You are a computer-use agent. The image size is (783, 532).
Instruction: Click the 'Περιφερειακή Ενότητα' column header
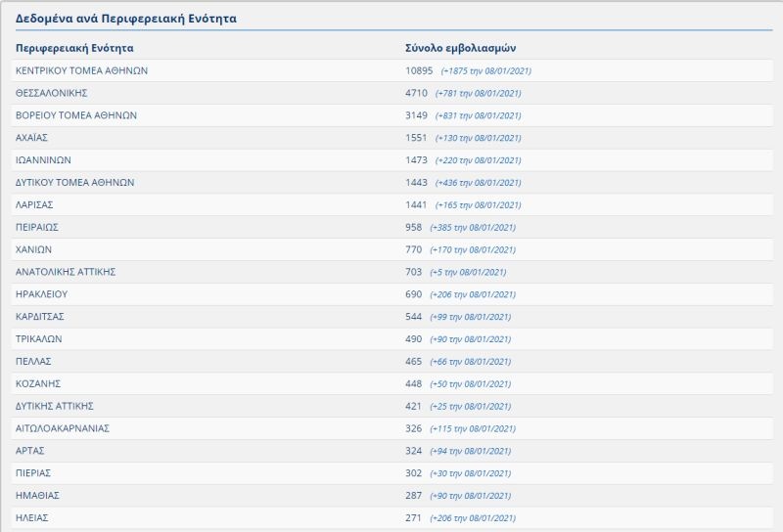[74, 47]
